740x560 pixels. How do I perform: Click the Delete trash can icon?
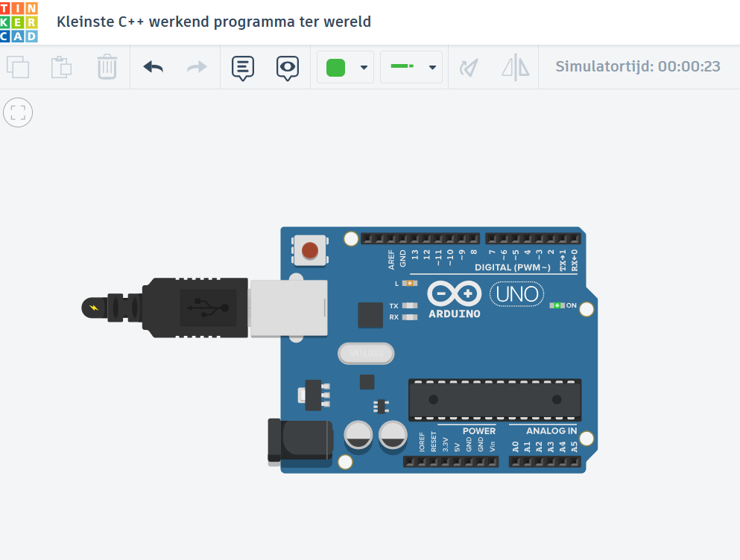pyautogui.click(x=107, y=66)
